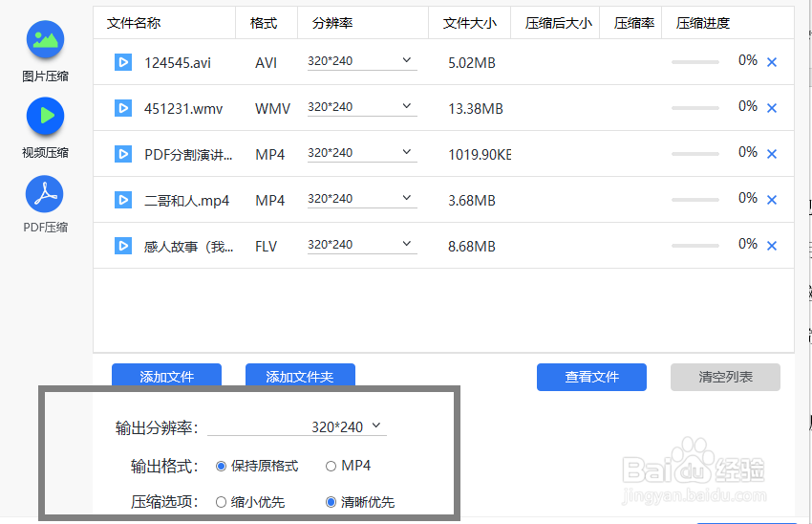Click the 8.68MB file size cell
The width and height of the screenshot is (812, 524).
(472, 246)
